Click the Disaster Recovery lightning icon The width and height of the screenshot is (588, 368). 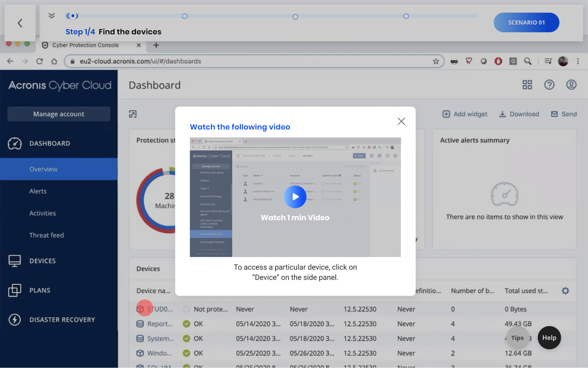click(15, 320)
